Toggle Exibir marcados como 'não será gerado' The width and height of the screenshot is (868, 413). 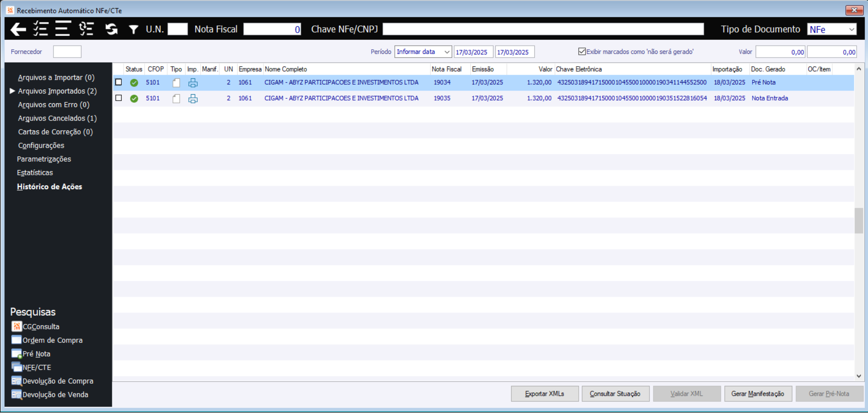[x=582, y=52]
